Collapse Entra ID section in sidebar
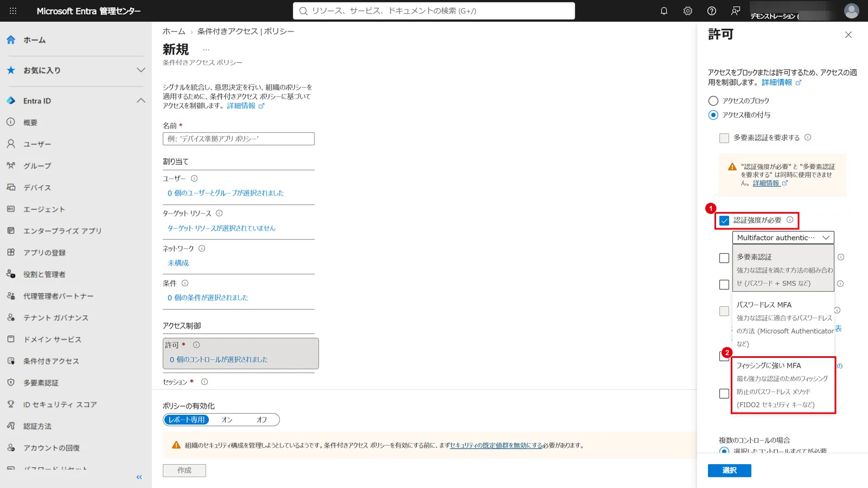The image size is (868, 488). (141, 100)
